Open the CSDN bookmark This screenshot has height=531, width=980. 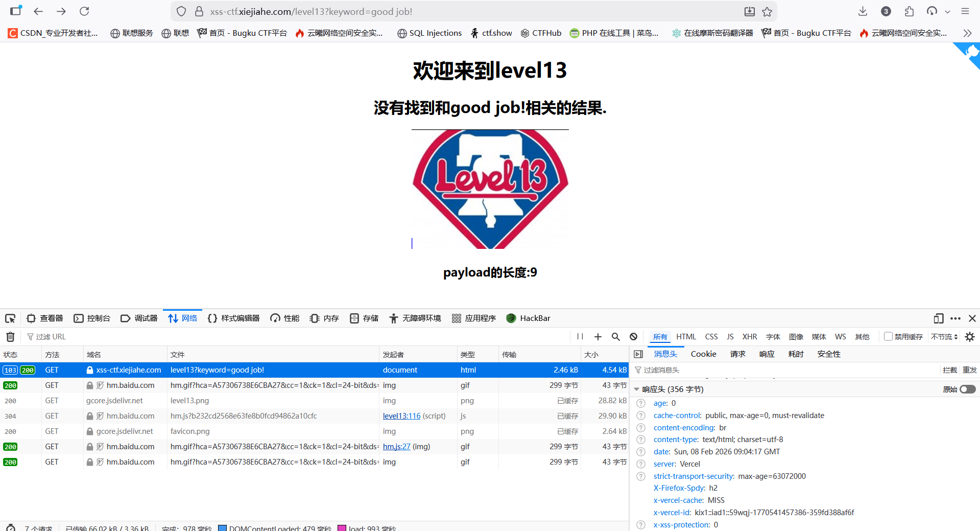pyautogui.click(x=53, y=33)
